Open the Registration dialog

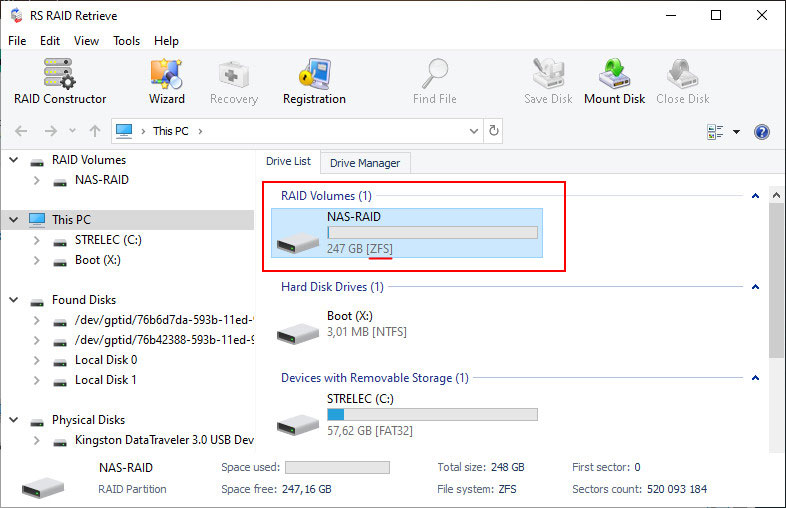pos(314,81)
